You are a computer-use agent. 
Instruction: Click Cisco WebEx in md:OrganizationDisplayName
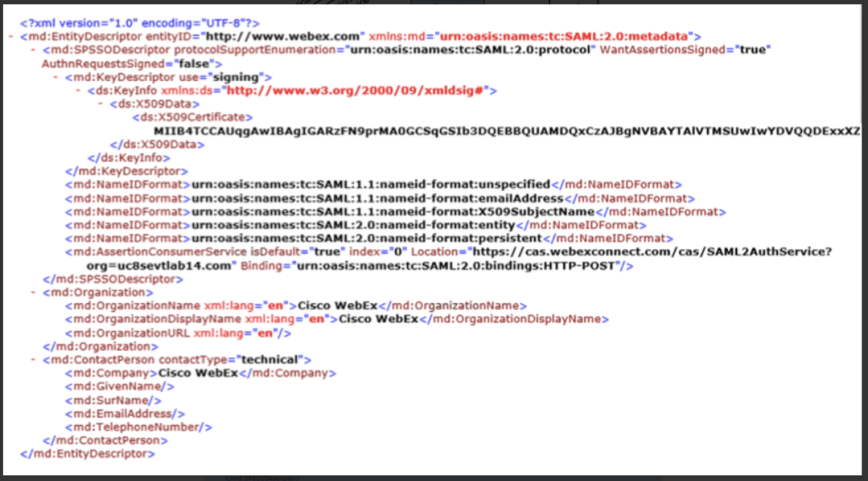tap(379, 319)
